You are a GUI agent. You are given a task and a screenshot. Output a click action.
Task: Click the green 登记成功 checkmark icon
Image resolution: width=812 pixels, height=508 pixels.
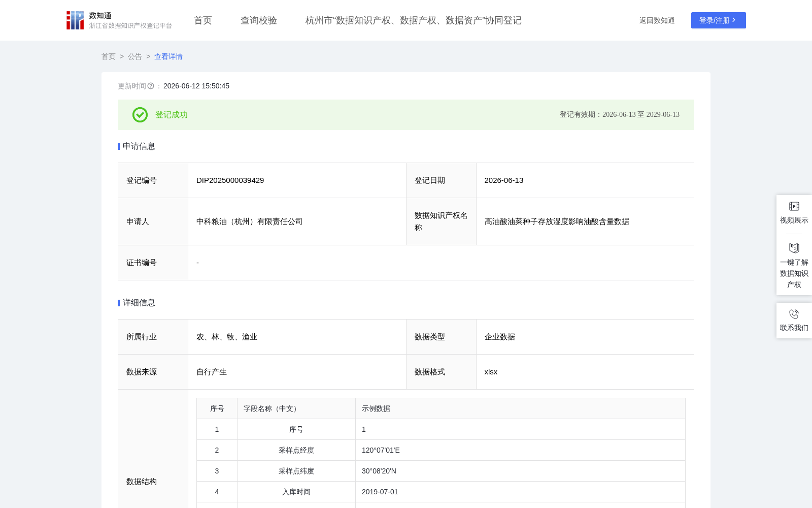140,115
